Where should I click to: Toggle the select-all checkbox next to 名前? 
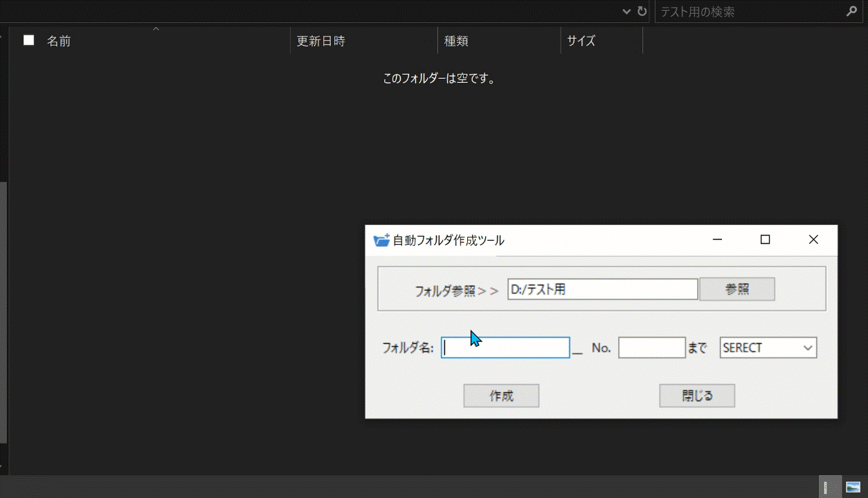coord(28,40)
